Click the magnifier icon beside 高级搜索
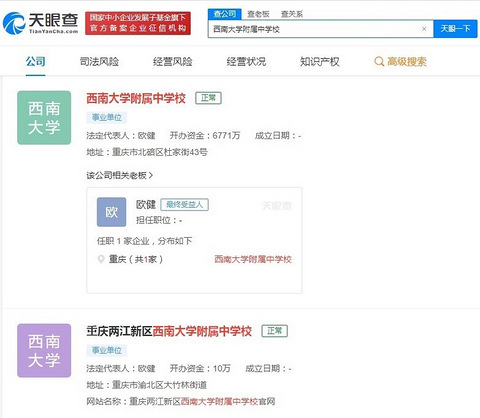The image size is (480, 418). pyautogui.click(x=379, y=62)
